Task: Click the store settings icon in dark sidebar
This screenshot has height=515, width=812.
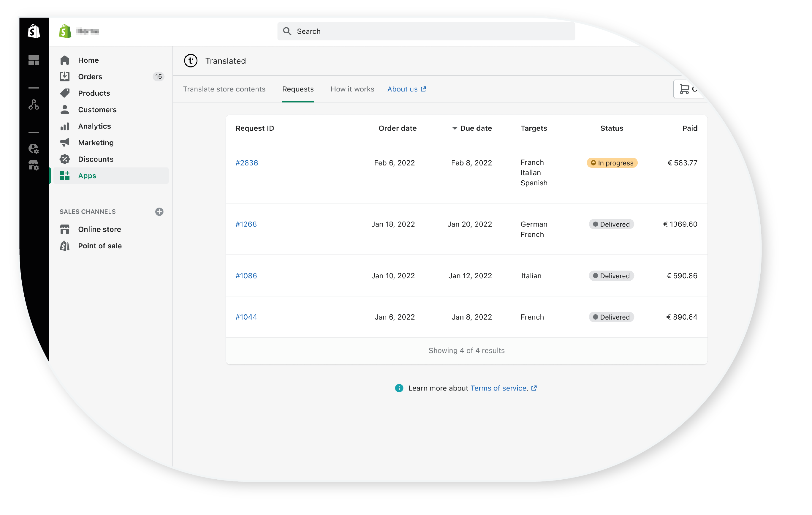Action: 34,165
